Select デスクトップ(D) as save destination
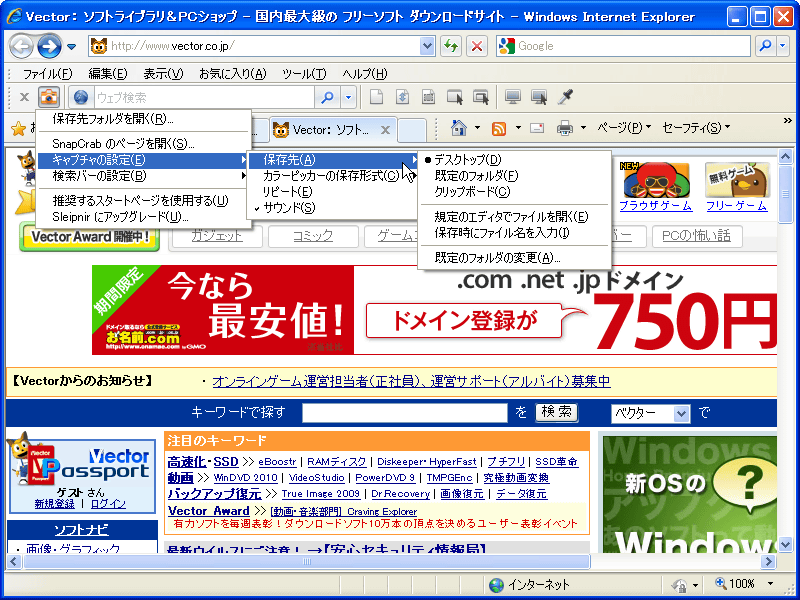Viewport: 800px width, 600px height. point(514,160)
